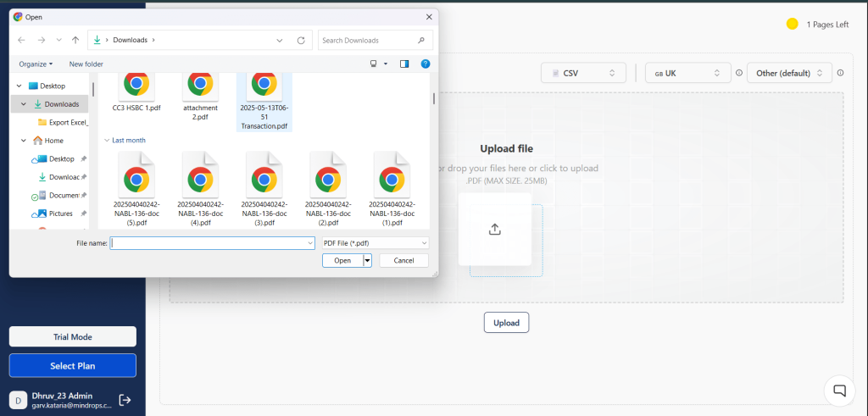The width and height of the screenshot is (868, 416).
Task: Click the info icon next to UK dropdown
Action: 738,73
